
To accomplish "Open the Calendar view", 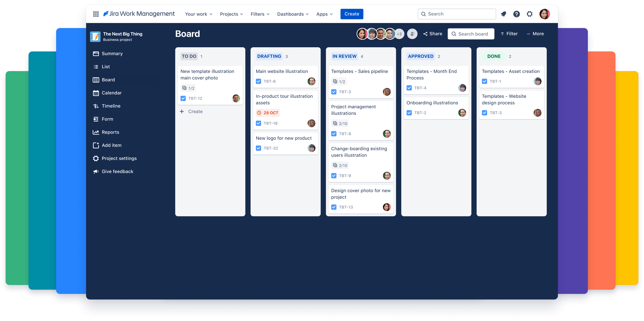I will (111, 92).
